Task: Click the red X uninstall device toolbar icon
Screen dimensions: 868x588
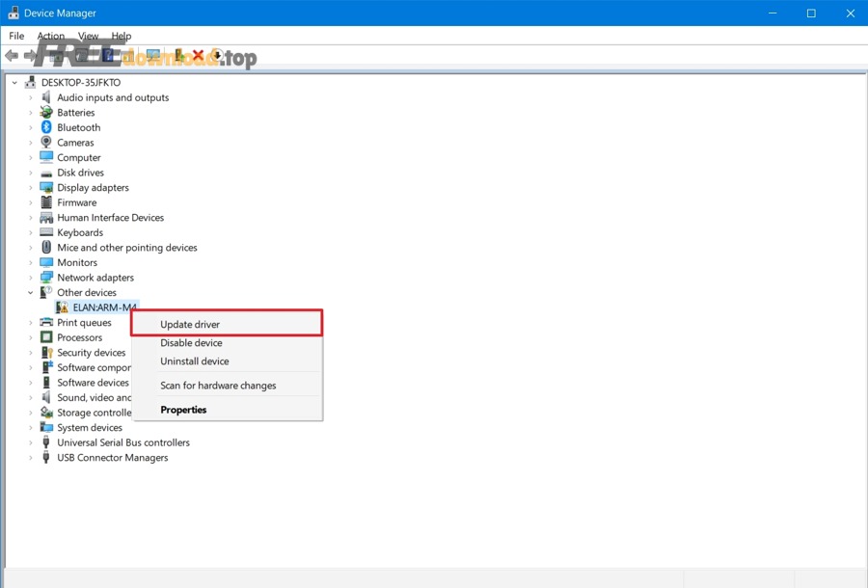Action: tap(198, 55)
